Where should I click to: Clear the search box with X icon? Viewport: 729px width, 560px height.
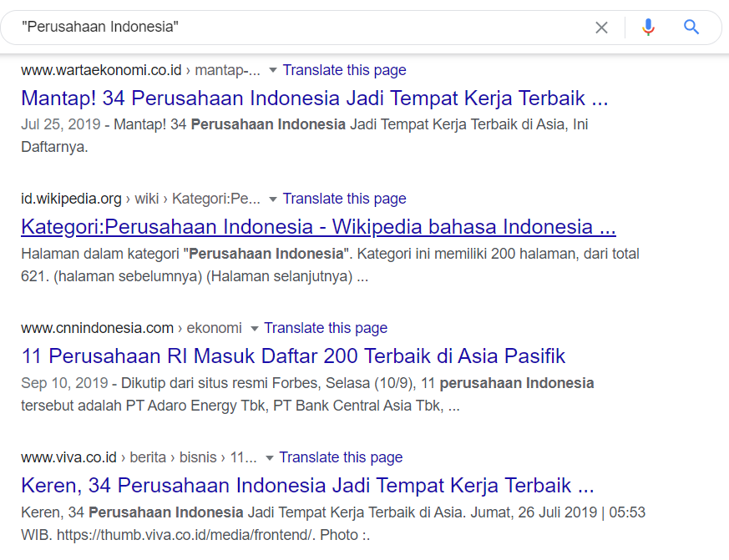[x=601, y=28]
